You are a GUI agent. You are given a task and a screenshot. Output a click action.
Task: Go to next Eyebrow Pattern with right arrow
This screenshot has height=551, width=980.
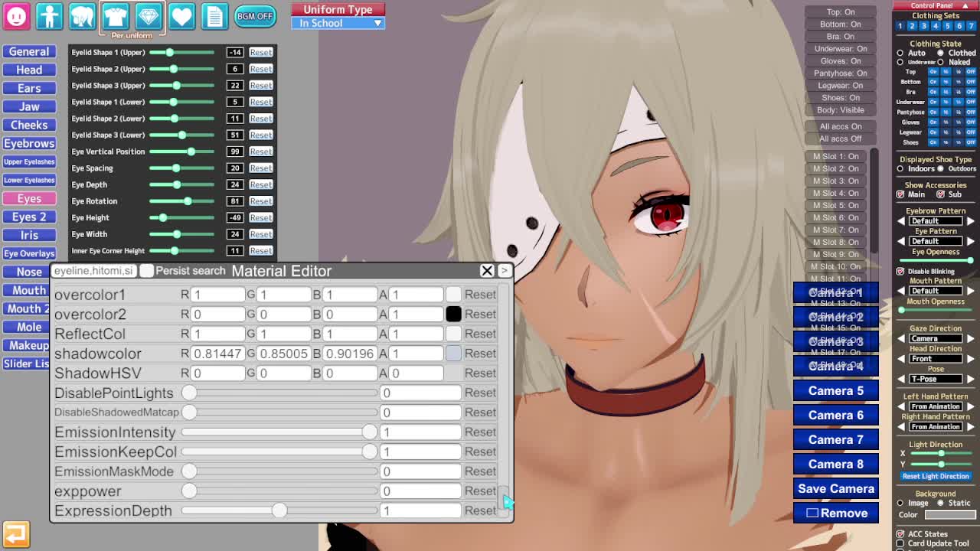pyautogui.click(x=970, y=220)
